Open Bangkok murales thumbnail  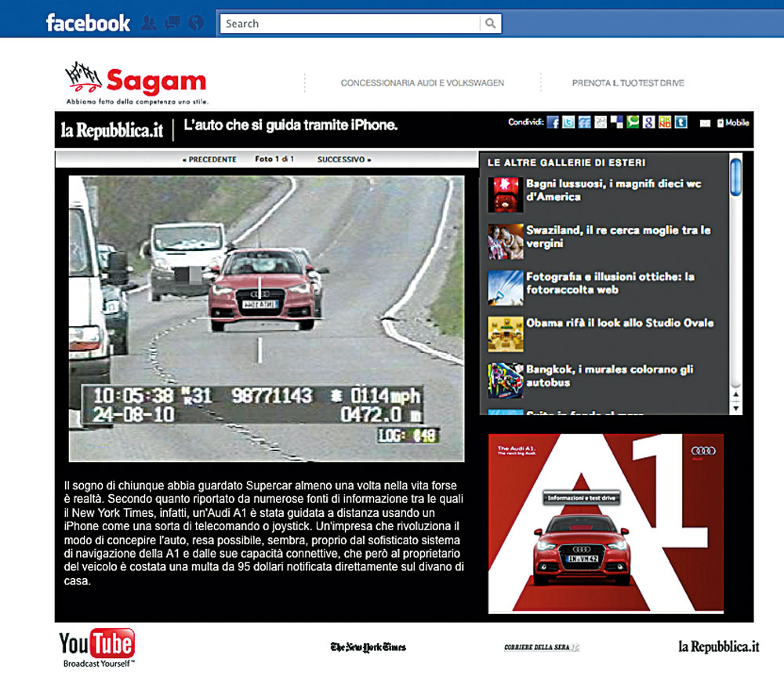pos(506,380)
